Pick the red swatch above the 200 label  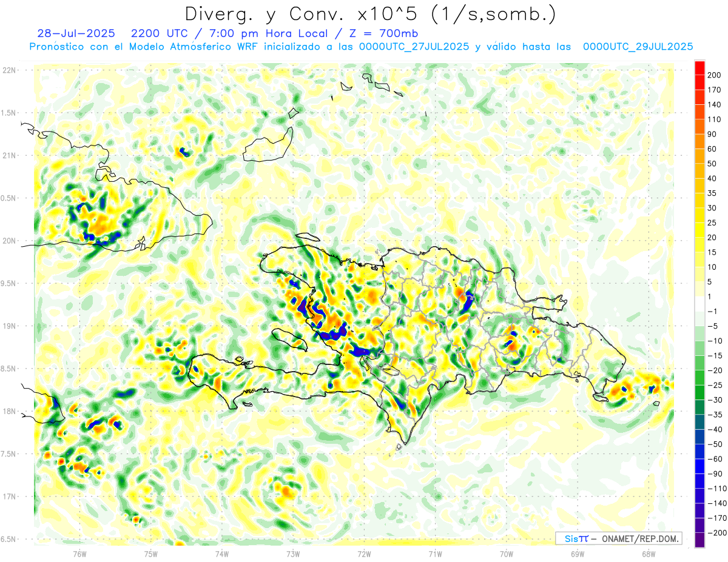point(699,67)
